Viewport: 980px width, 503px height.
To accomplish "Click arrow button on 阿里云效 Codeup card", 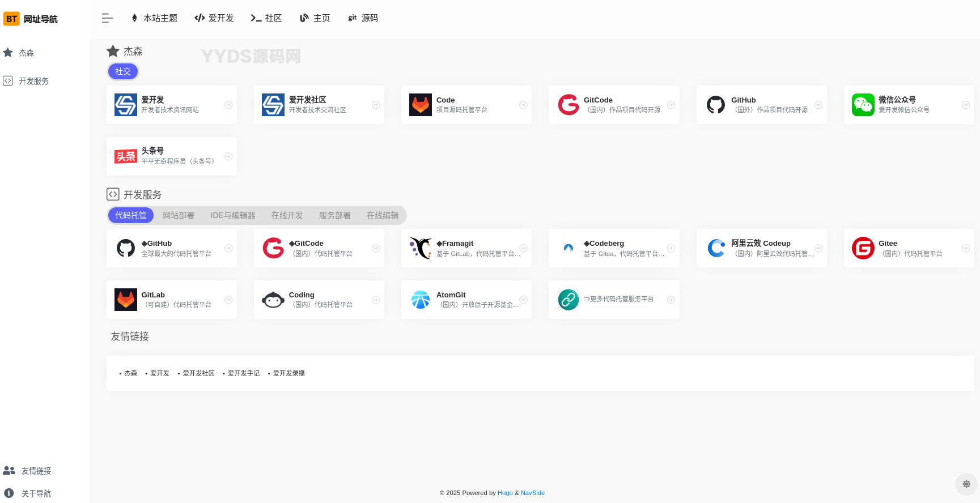I will click(818, 248).
